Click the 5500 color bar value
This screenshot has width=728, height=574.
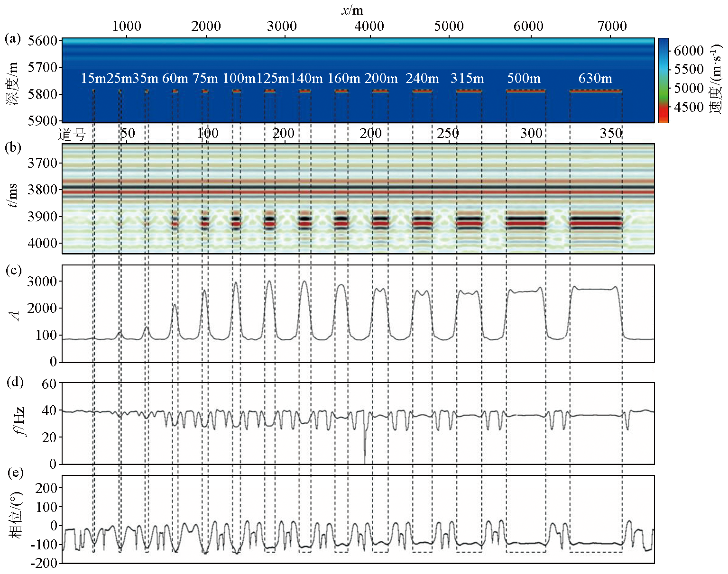(x=689, y=69)
